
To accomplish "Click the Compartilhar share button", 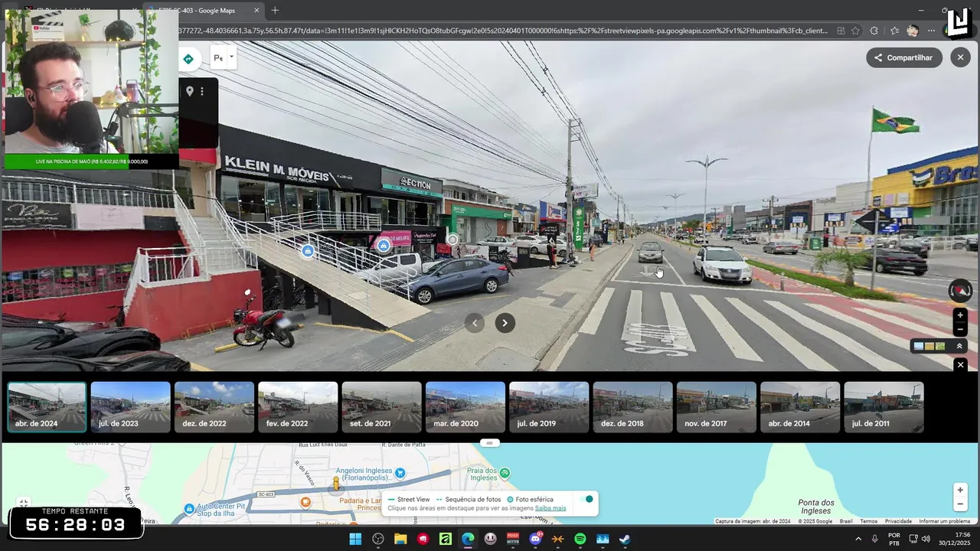I will coord(904,57).
